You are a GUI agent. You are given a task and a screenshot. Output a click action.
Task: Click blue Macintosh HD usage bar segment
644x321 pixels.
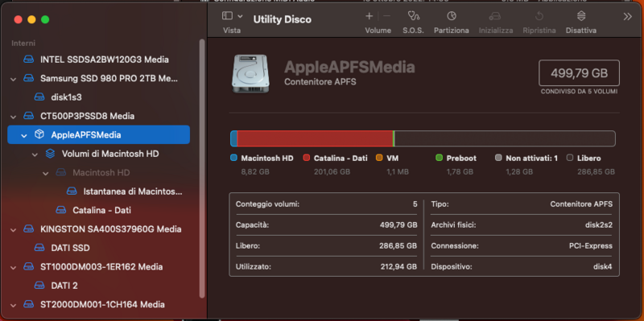click(x=233, y=138)
